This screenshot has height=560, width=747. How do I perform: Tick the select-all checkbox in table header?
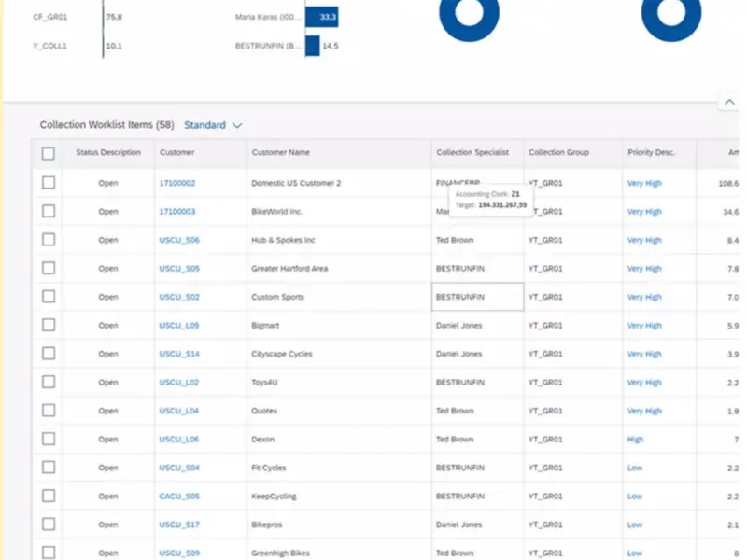pos(49,153)
